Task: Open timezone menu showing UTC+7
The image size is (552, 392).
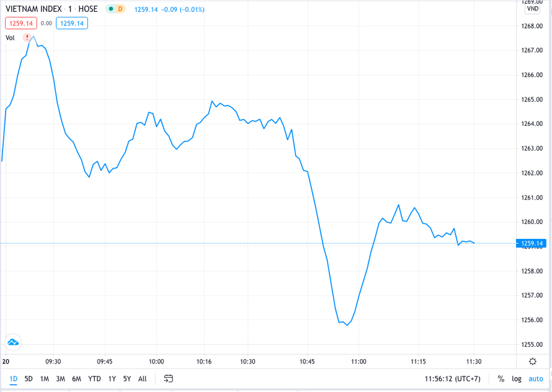Action: 452,378
